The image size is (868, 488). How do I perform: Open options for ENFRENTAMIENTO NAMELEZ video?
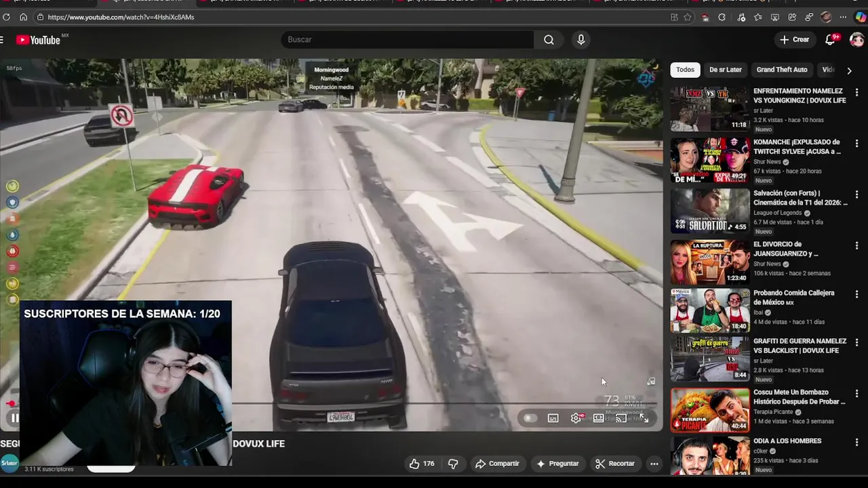coord(856,92)
